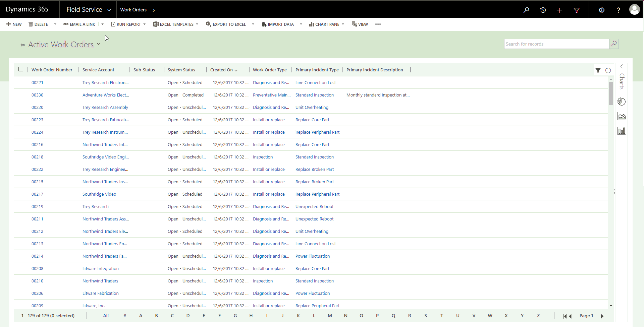Image resolution: width=644 pixels, height=327 pixels.
Task: Open recently viewed records history icon
Action: point(543,10)
